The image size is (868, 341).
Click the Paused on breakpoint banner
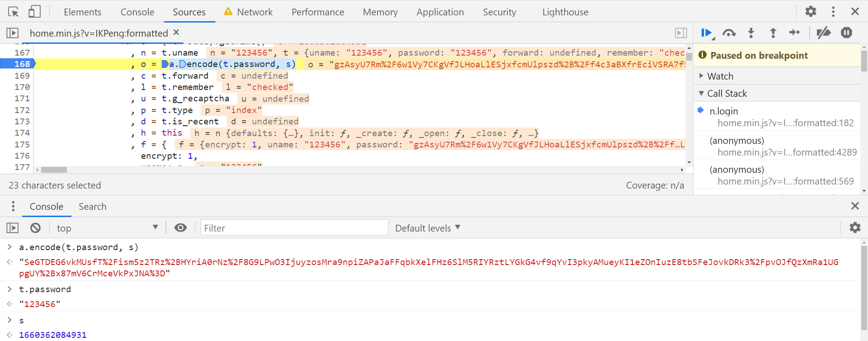pos(777,55)
